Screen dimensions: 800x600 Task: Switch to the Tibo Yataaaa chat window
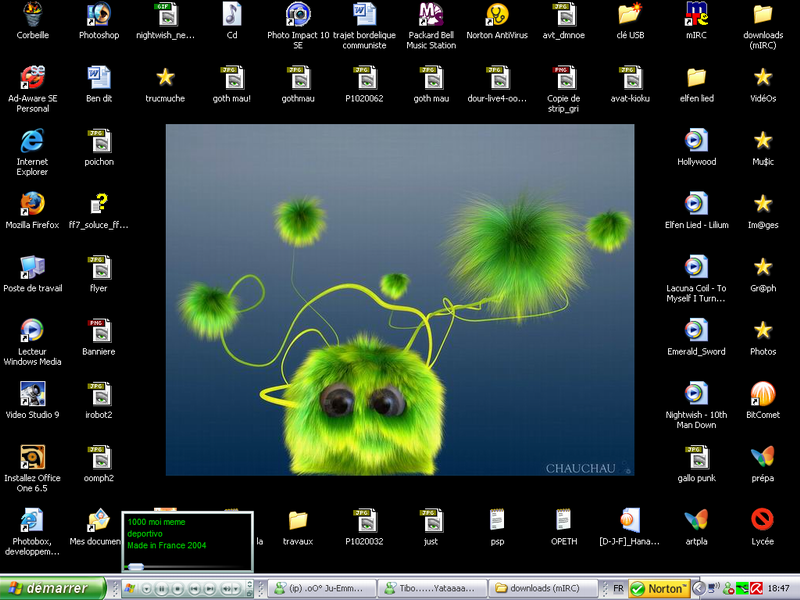tap(434, 588)
